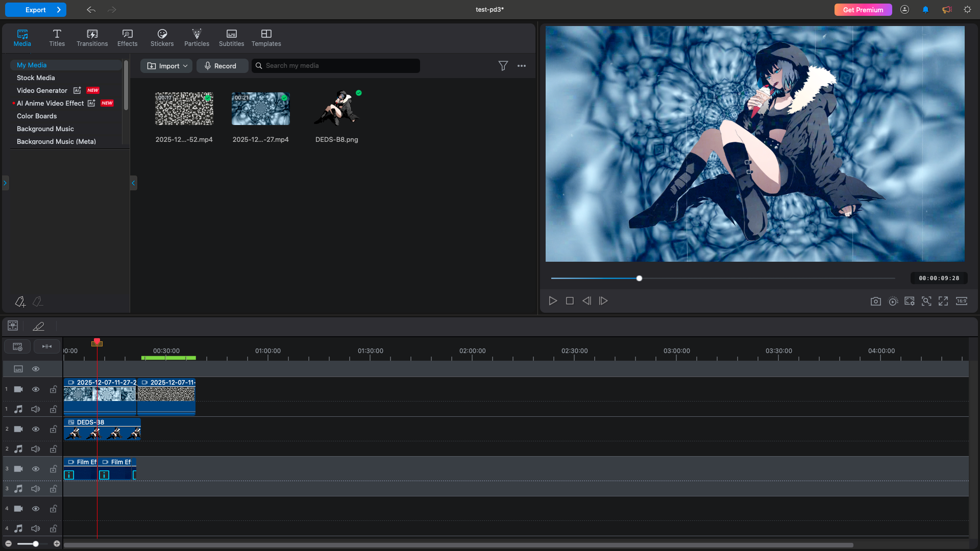Screen dimensions: 980x551
Task: Hide video track 2 with the eye icon
Action: coord(36,429)
